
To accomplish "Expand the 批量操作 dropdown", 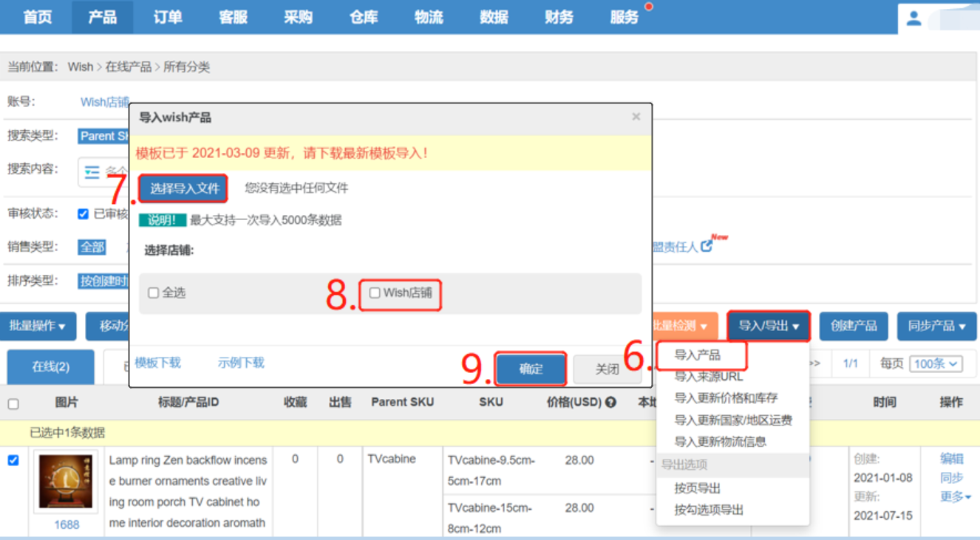I will pos(38,326).
